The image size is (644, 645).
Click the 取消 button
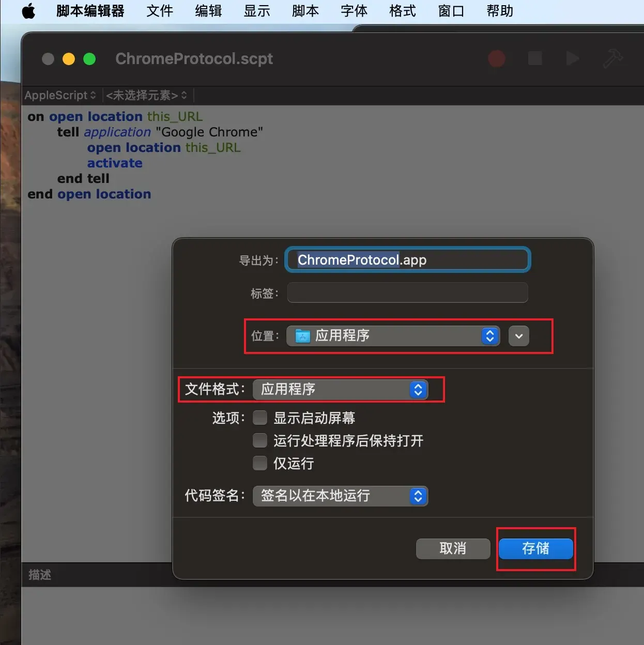click(x=453, y=548)
